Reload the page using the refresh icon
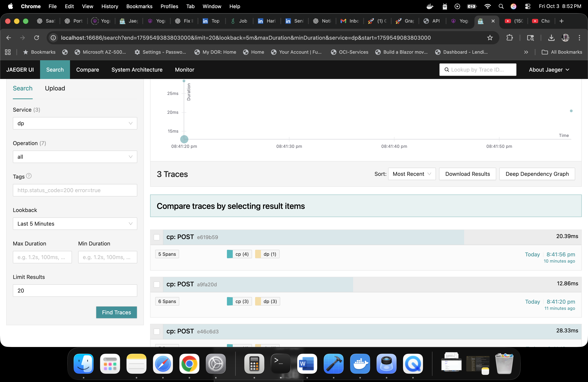The width and height of the screenshot is (588, 382). coord(37,38)
